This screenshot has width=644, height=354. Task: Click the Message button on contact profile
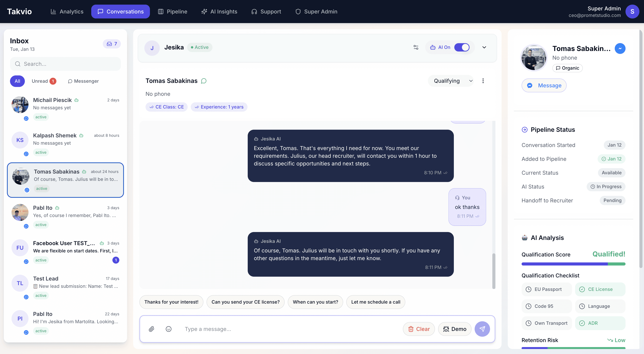544,85
